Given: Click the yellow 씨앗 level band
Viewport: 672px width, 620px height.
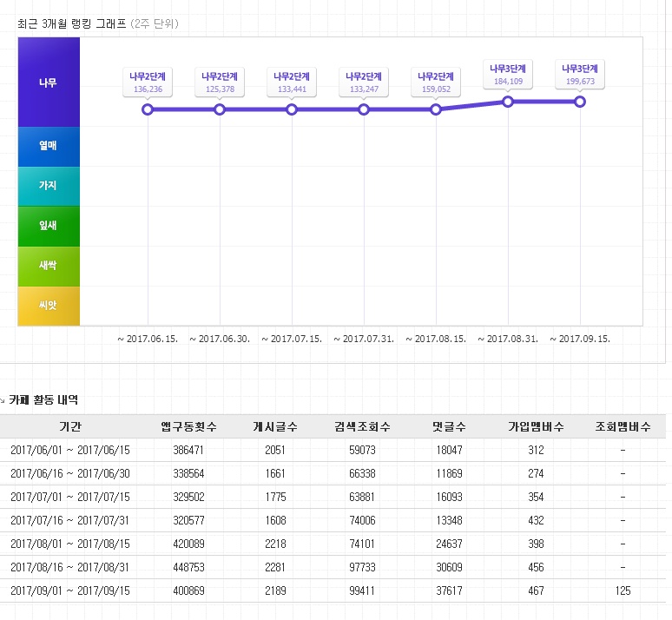Looking at the screenshot, I should click(49, 306).
